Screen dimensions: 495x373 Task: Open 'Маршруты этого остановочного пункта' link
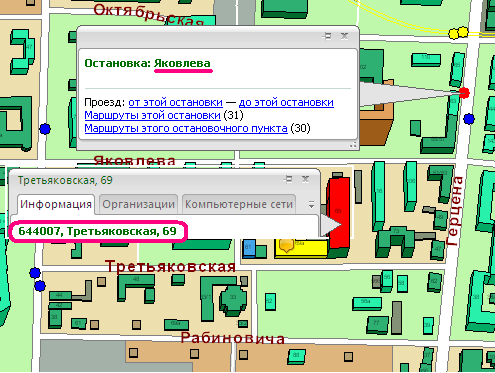[186, 128]
